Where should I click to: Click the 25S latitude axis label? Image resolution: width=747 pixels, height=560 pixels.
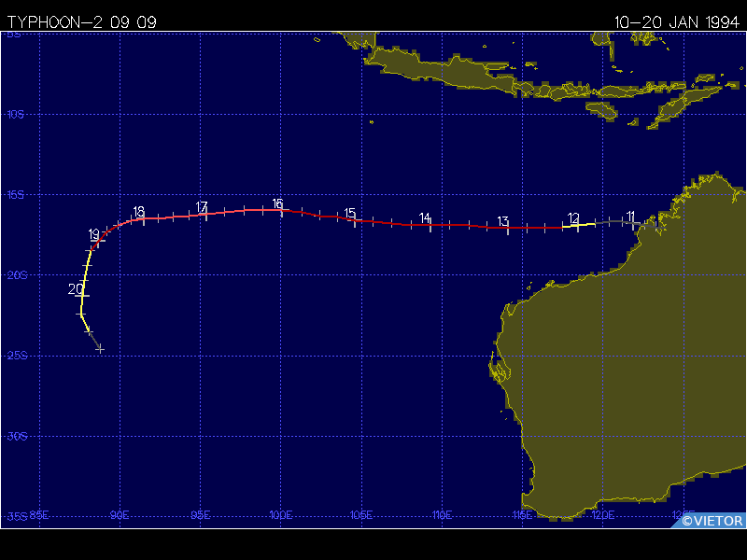(14, 356)
